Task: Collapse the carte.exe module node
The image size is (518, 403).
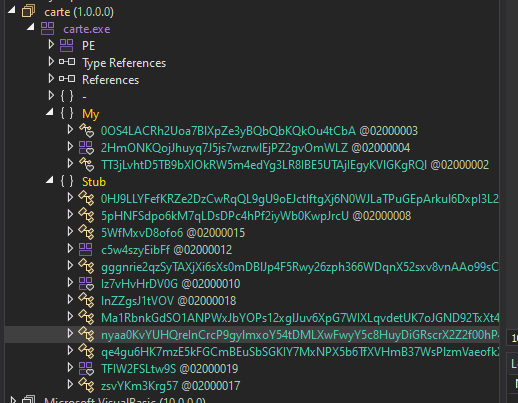Action: click(31, 27)
